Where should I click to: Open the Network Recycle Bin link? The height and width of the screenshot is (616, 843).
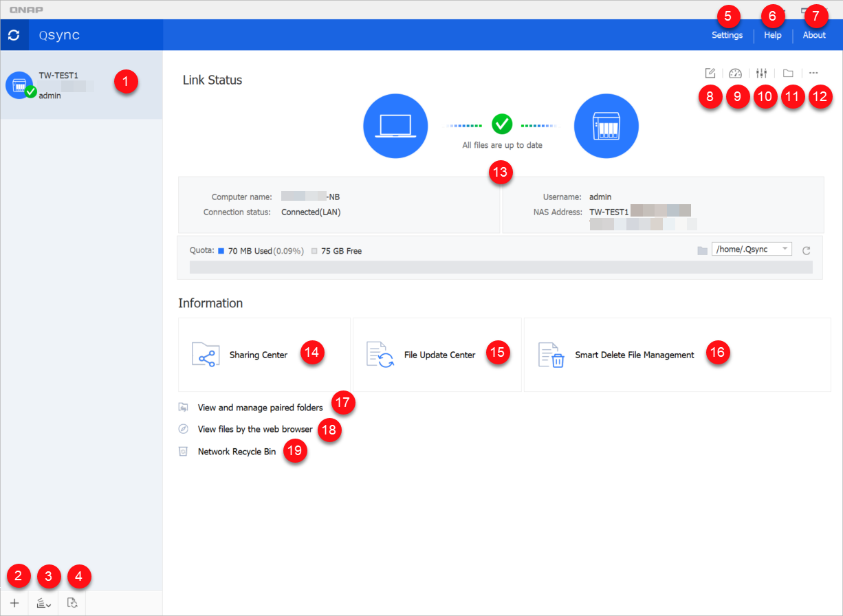click(237, 452)
